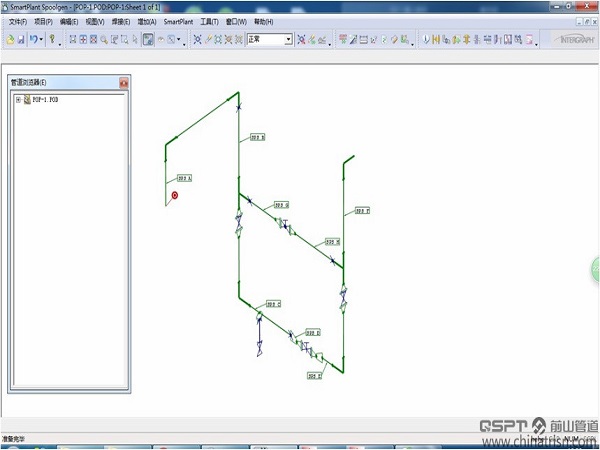Click the blue Undo arrow icon
Viewport: 600px width, 450px height.
pos(34,39)
